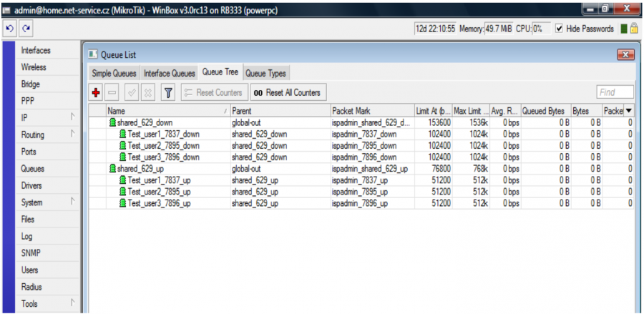Click the Enable checkmark icon

click(132, 93)
